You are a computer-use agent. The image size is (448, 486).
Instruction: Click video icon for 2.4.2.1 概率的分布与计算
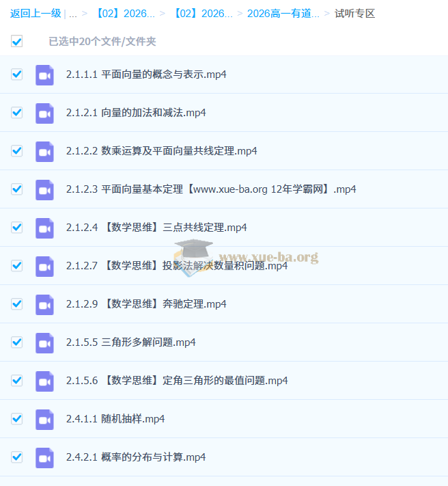44,458
